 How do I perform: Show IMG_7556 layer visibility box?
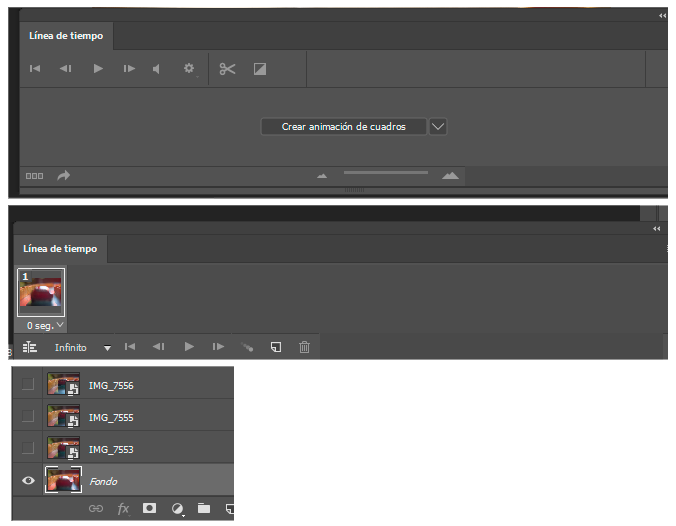[x=28, y=384]
